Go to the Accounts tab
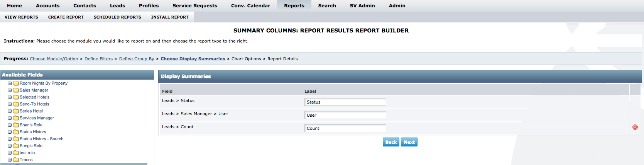This screenshot has width=644, height=165. (x=47, y=5)
